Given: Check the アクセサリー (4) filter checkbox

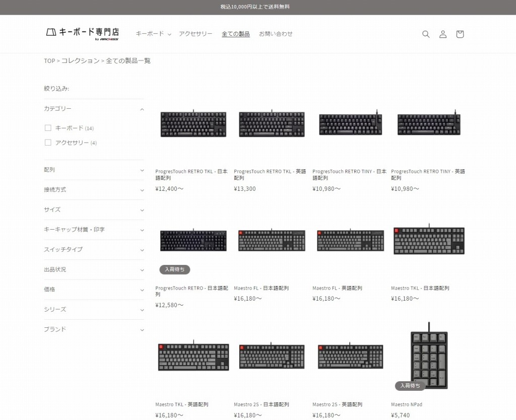Looking at the screenshot, I should click(48, 143).
